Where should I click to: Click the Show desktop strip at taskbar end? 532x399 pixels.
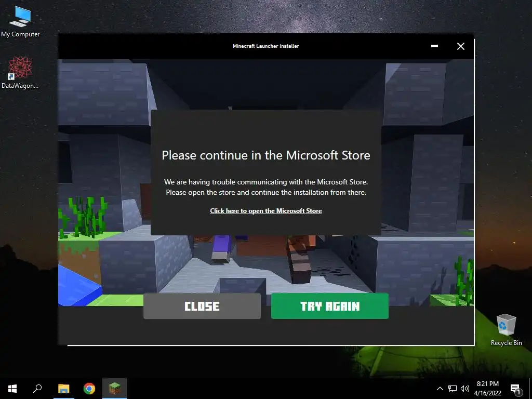click(530, 389)
